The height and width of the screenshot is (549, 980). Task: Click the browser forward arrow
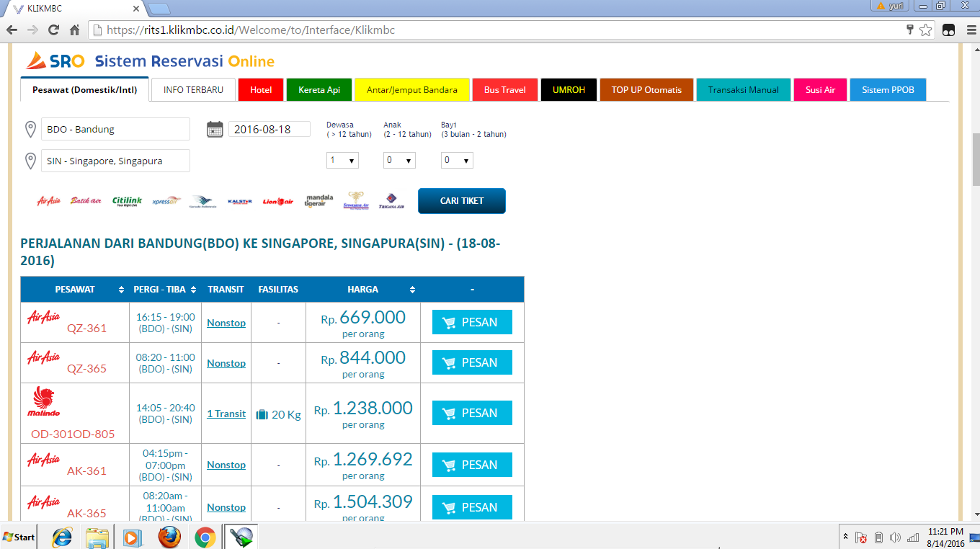pyautogui.click(x=32, y=30)
